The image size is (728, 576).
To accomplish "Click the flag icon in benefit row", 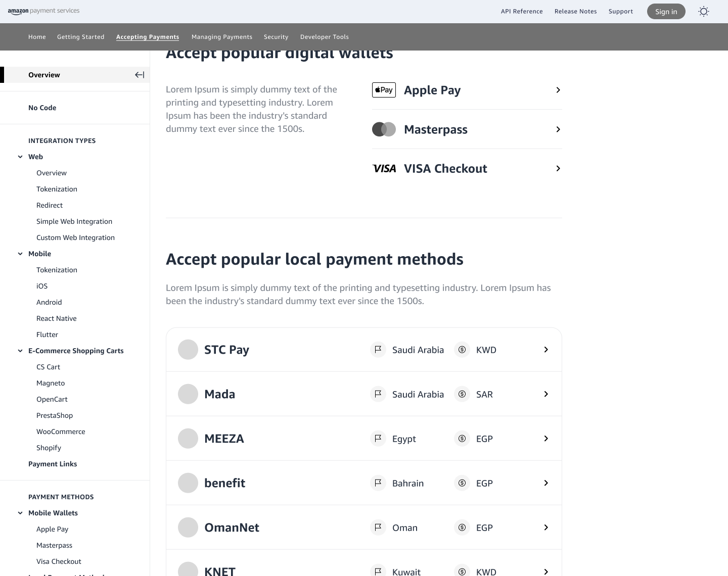I will click(x=378, y=483).
